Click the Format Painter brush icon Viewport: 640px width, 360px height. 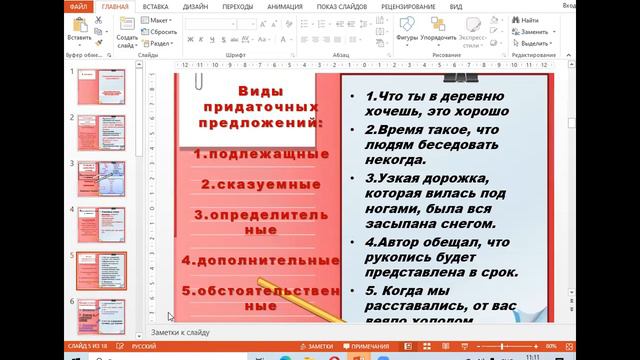tap(98, 42)
